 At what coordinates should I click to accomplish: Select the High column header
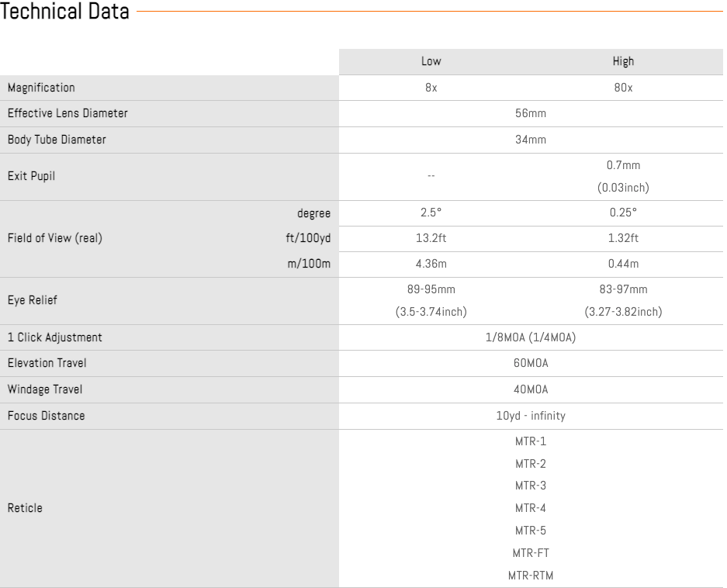[x=623, y=62]
